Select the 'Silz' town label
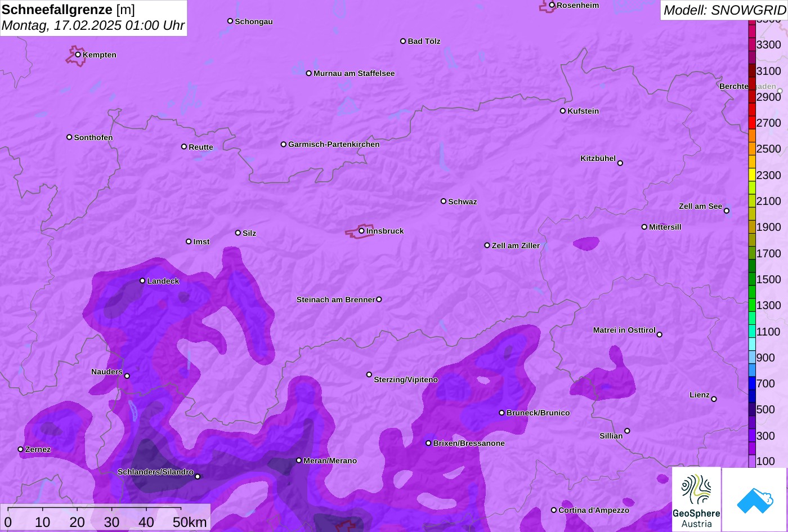 [249, 233]
